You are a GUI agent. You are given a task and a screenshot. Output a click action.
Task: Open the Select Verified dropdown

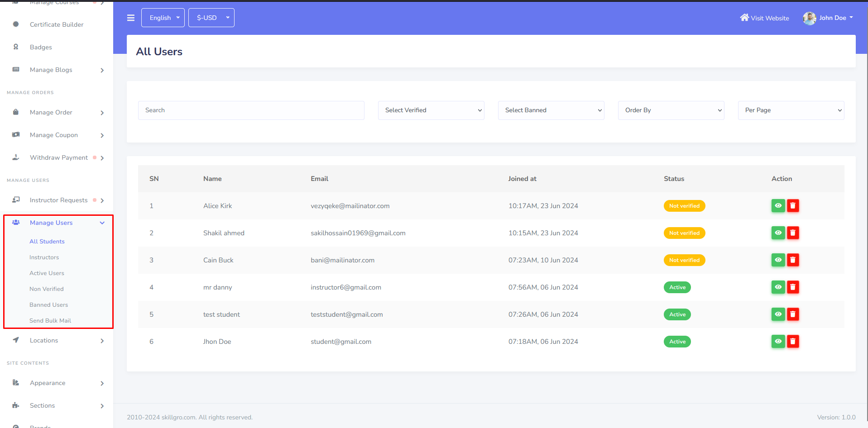431,110
